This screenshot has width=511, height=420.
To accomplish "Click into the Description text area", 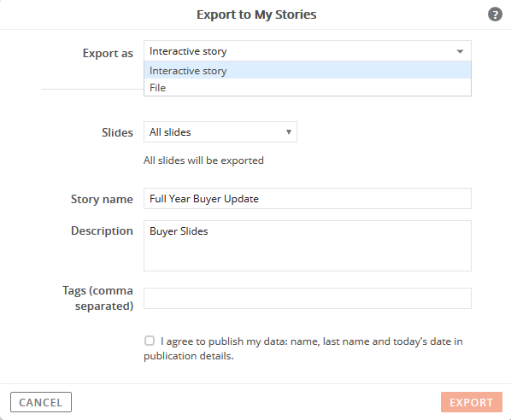I will pyautogui.click(x=308, y=246).
